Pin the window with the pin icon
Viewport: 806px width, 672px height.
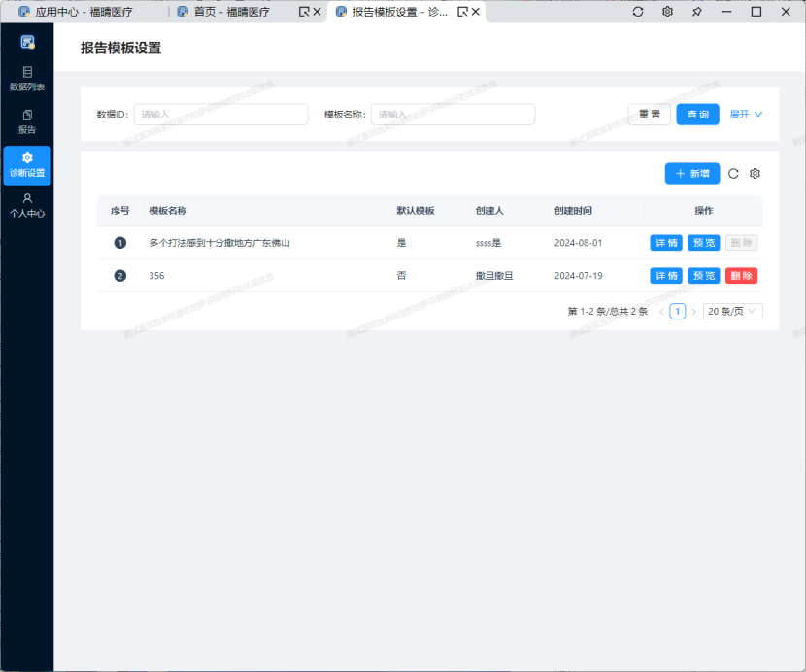pyautogui.click(x=696, y=12)
